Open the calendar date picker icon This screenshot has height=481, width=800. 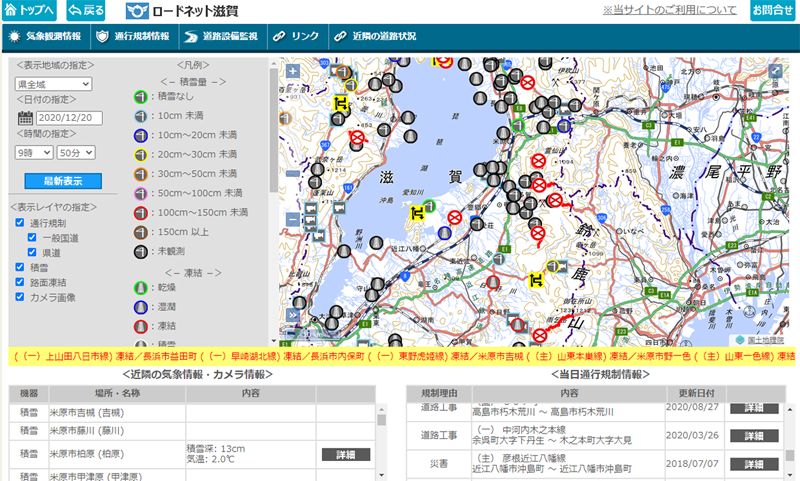click(x=26, y=118)
